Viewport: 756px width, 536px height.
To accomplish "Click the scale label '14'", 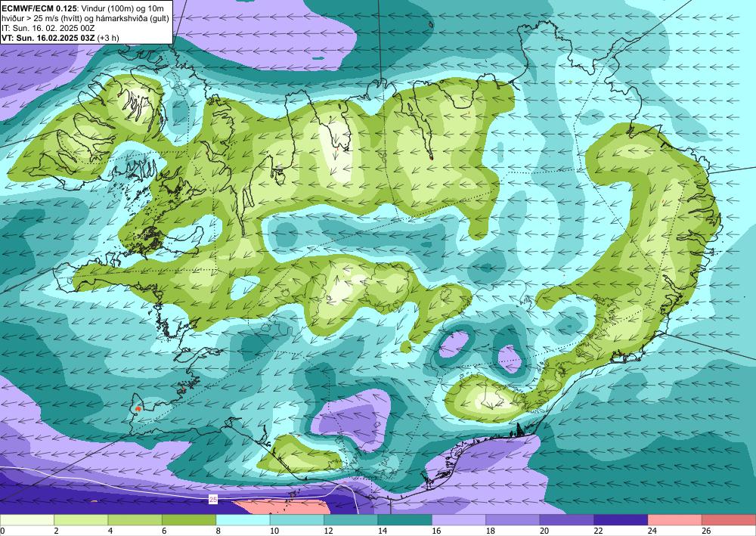I will coord(383,531).
